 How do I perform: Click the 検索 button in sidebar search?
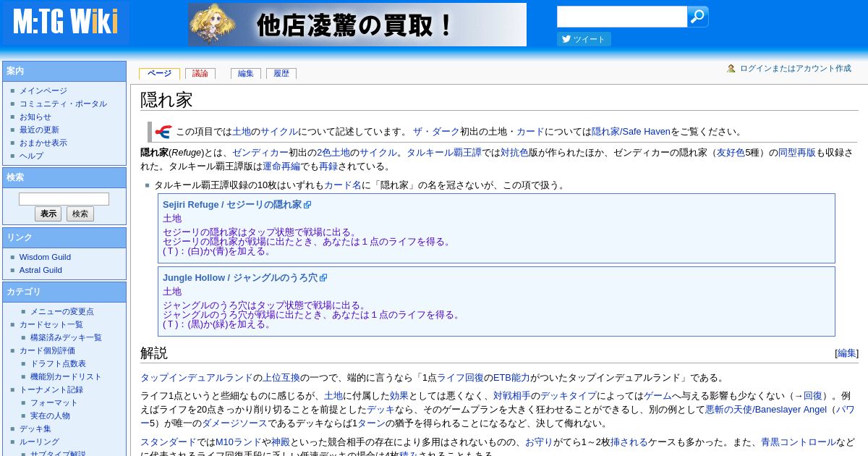point(80,214)
